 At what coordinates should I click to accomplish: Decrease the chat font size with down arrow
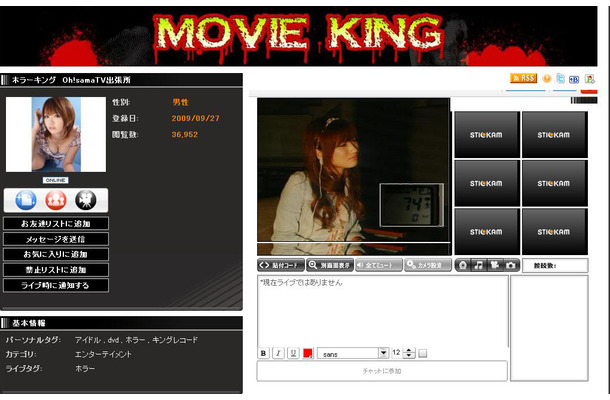click(409, 356)
